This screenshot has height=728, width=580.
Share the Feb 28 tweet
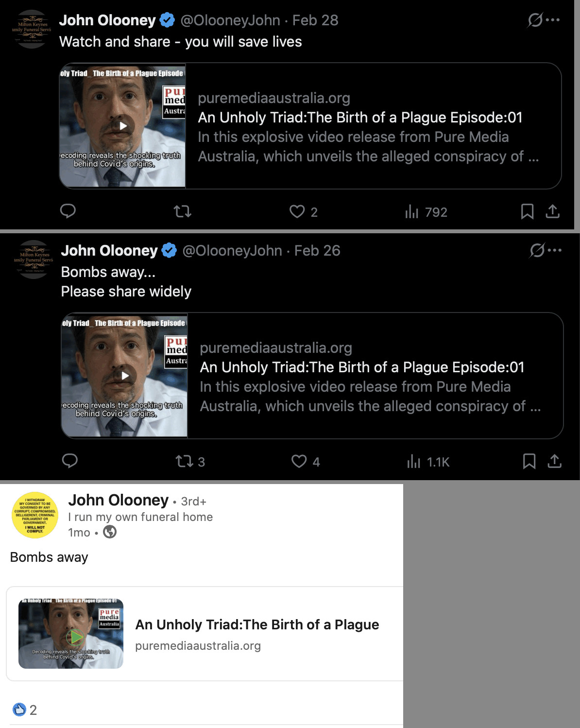point(553,211)
